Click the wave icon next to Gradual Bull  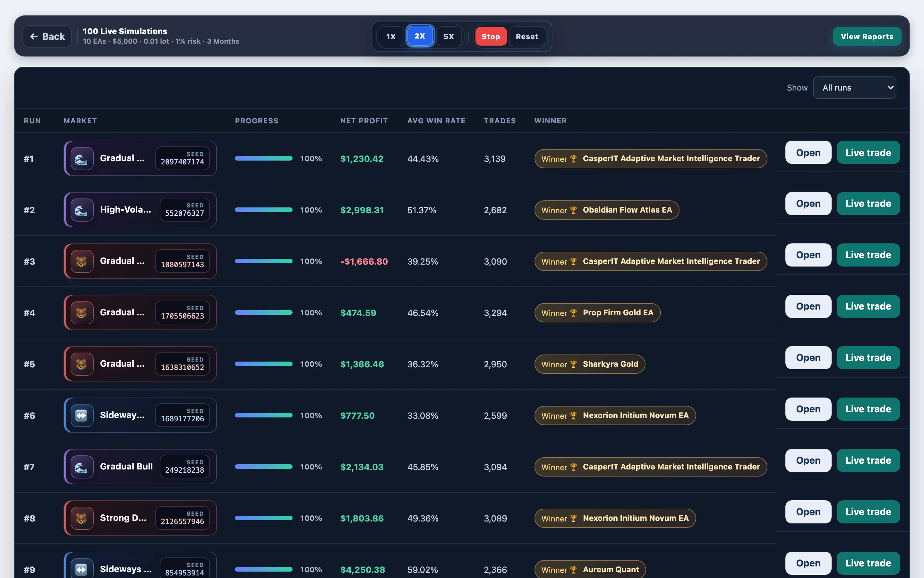[x=82, y=467]
